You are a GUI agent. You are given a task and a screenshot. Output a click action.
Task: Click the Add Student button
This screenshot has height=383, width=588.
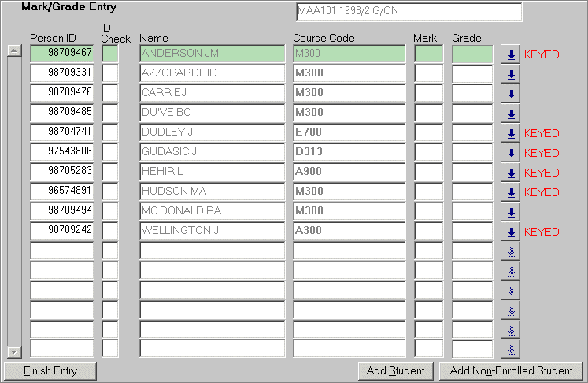click(x=395, y=370)
